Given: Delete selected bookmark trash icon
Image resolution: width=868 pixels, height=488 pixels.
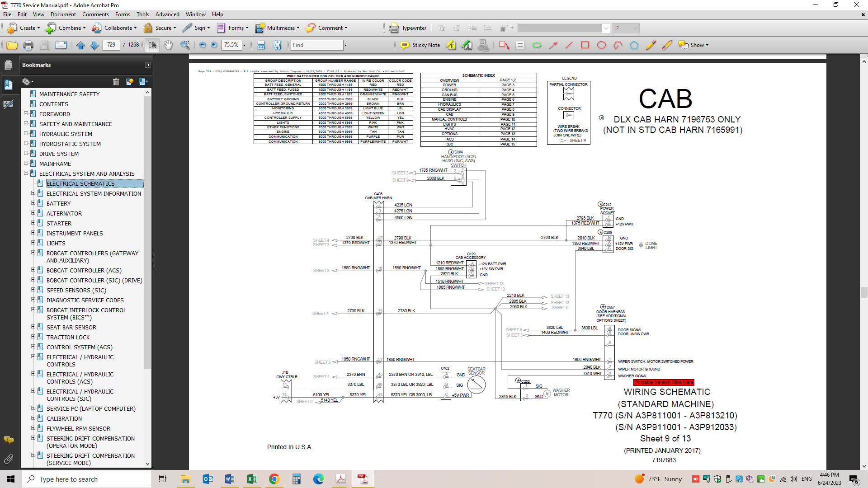Looking at the screenshot, I should (x=116, y=82).
